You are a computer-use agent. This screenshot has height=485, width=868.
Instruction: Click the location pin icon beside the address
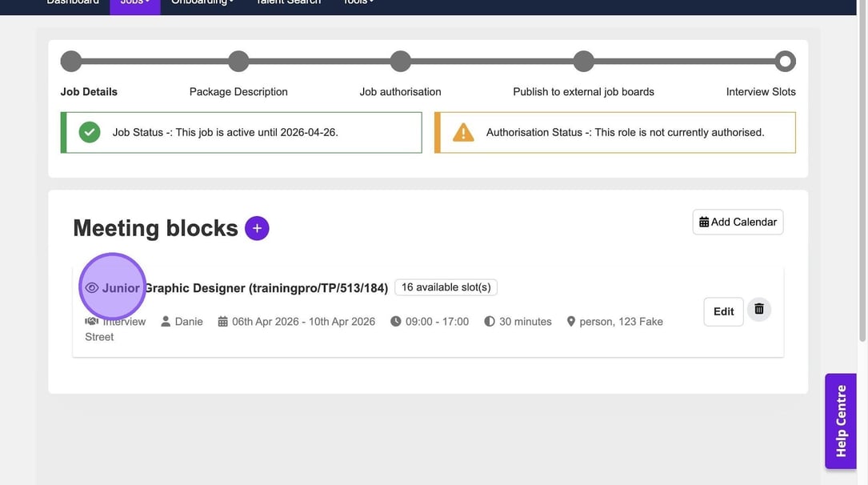click(571, 322)
